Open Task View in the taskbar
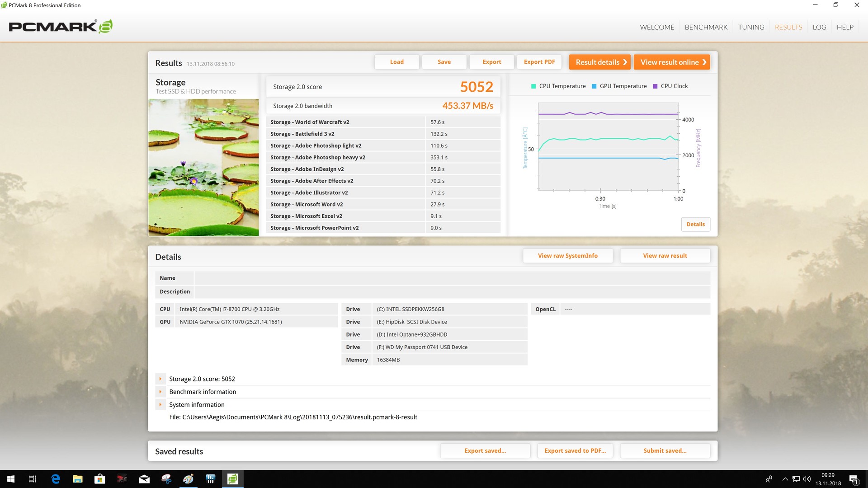Screen dimensions: 868x488 pyautogui.click(x=33, y=479)
